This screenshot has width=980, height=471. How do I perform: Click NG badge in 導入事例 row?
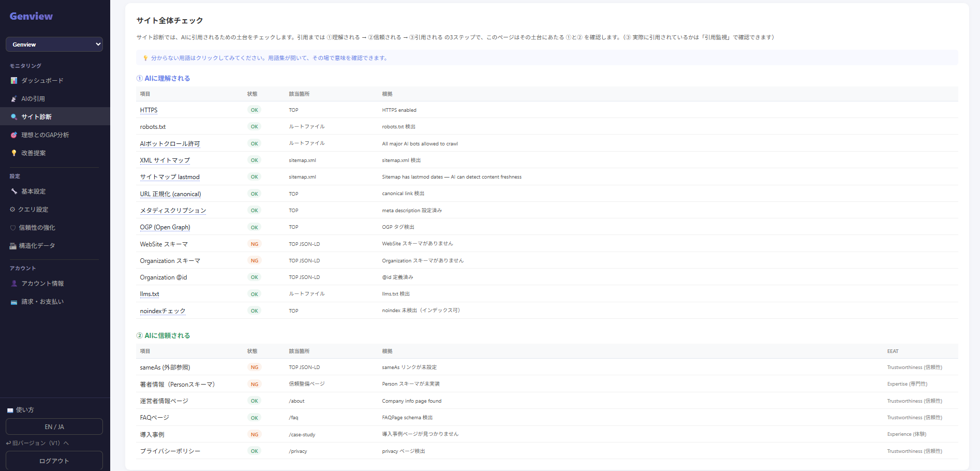(x=255, y=435)
